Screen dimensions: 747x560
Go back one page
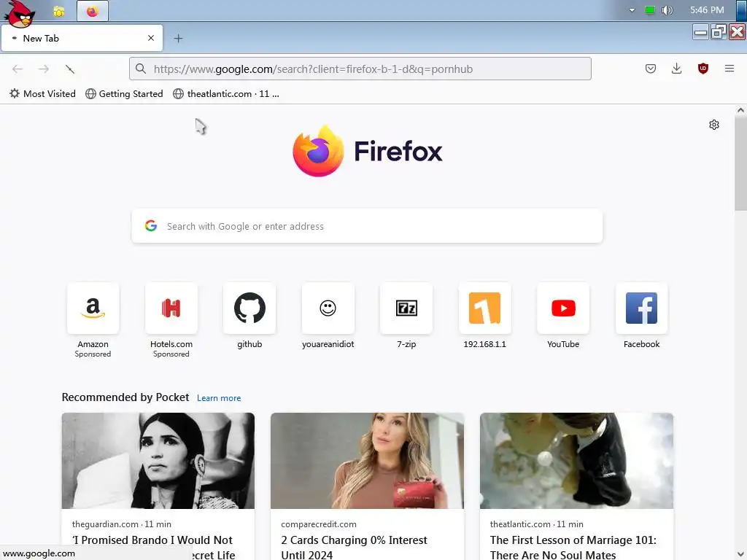click(x=18, y=69)
